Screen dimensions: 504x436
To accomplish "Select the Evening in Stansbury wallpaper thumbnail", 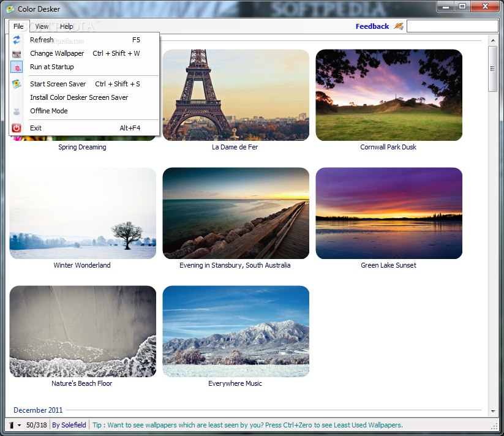I will click(236, 213).
